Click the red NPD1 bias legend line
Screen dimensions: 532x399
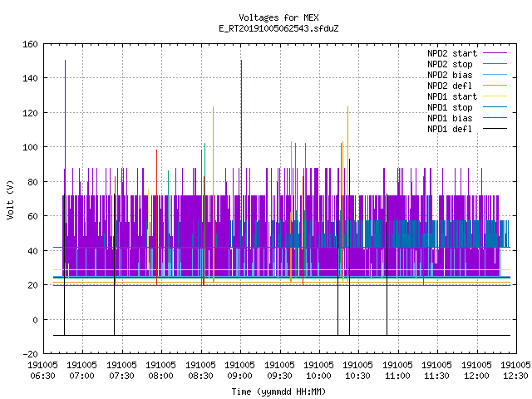[495, 118]
